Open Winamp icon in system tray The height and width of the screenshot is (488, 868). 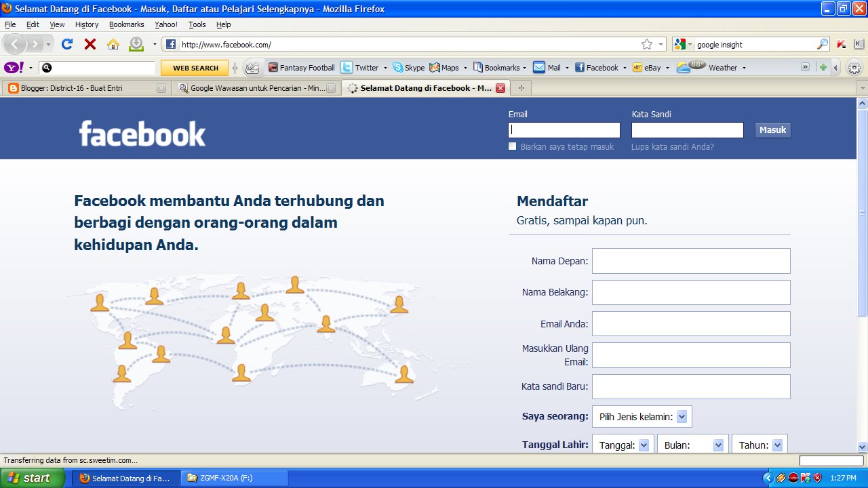(x=781, y=478)
